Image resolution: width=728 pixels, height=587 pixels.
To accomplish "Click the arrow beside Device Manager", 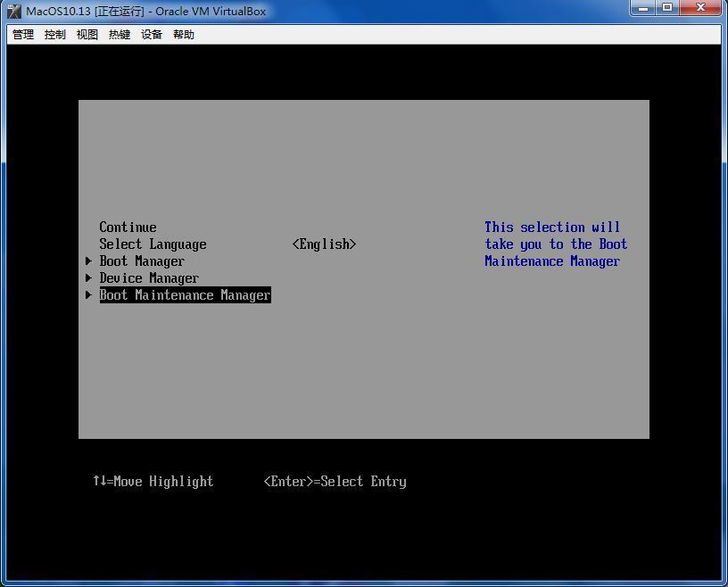I will point(88,277).
